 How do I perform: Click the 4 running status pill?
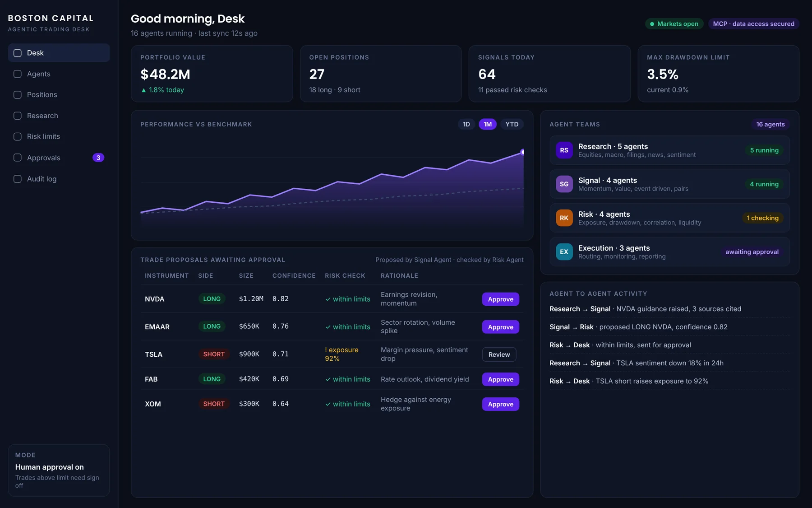click(764, 184)
